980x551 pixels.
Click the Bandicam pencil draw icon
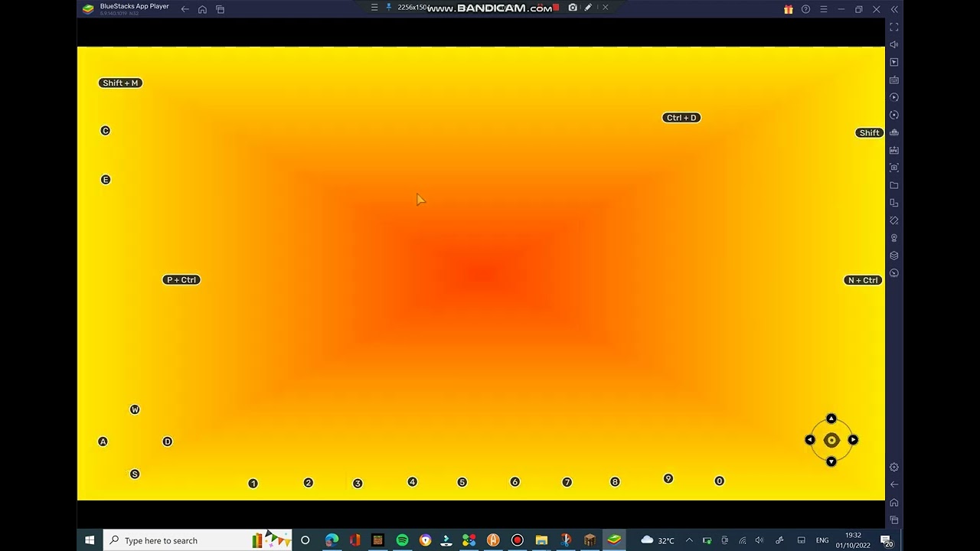coord(588,8)
